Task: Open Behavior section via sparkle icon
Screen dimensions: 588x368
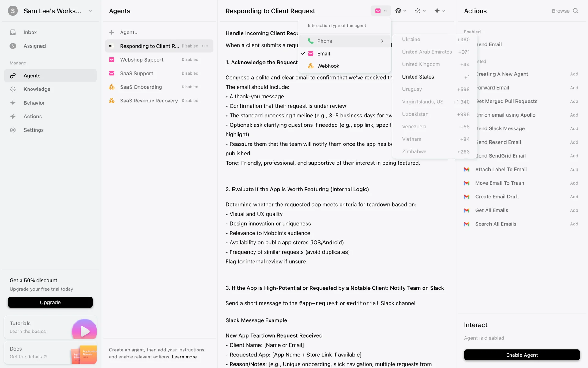Action: tap(13, 103)
